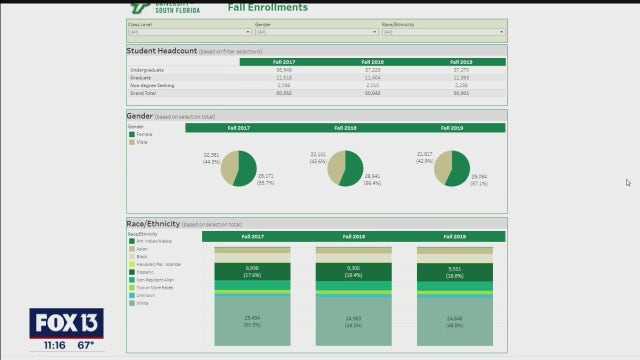The image size is (640, 360).
Task: Click the Fall 2019 female pie label
Action: tap(479, 180)
